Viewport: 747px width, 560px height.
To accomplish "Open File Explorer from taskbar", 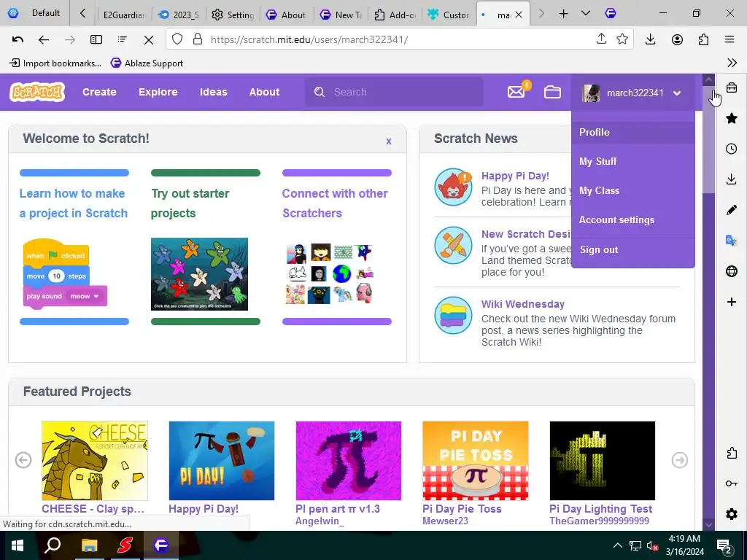I will point(89,545).
